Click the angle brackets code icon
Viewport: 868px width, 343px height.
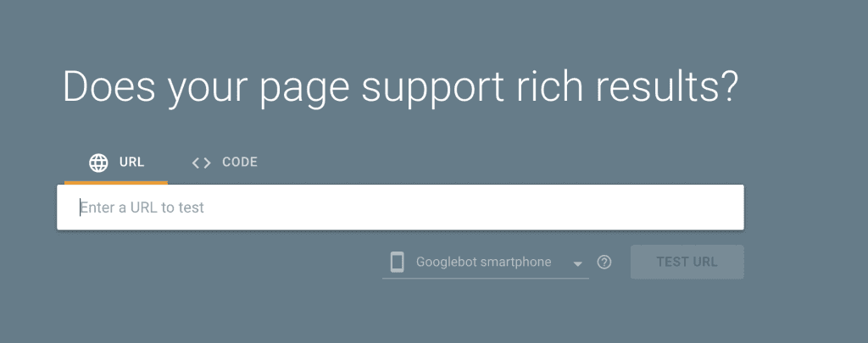202,163
